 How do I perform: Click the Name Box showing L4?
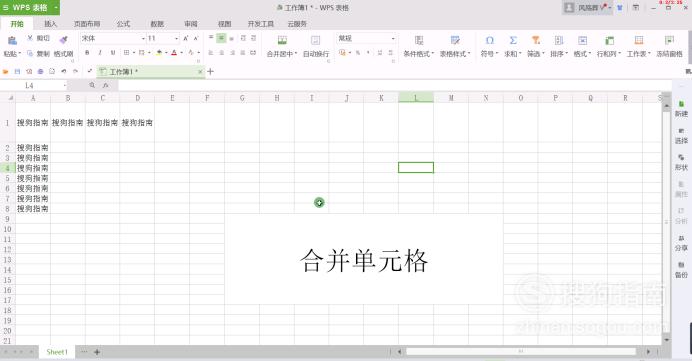[x=34, y=85]
